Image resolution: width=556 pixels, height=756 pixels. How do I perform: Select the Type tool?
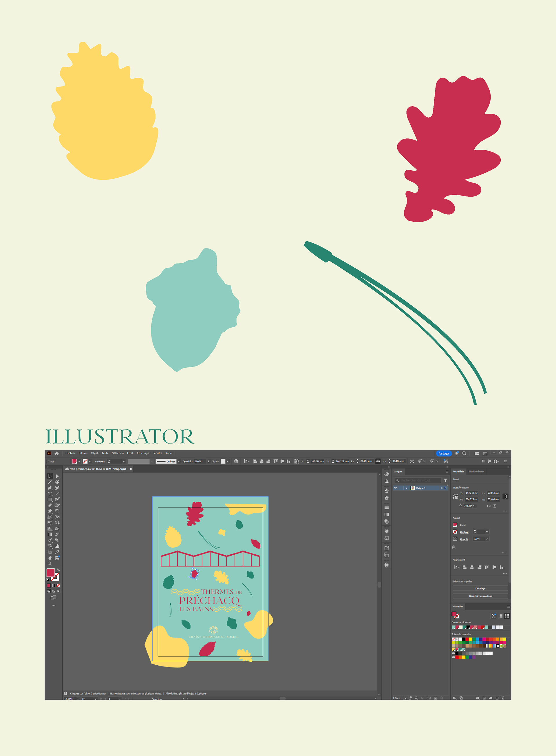(x=50, y=494)
